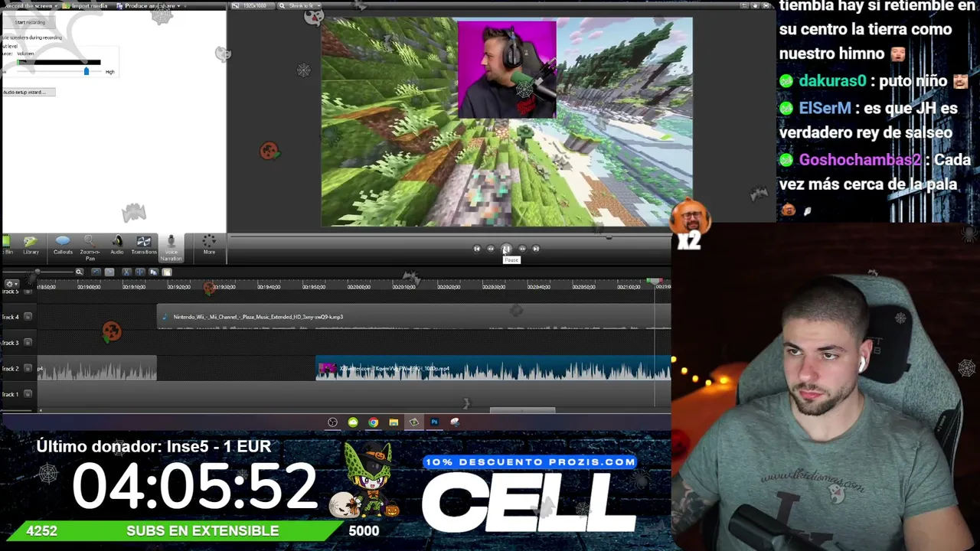This screenshot has height=551, width=980.
Task: Click the video preview canvas
Action: pos(507,122)
